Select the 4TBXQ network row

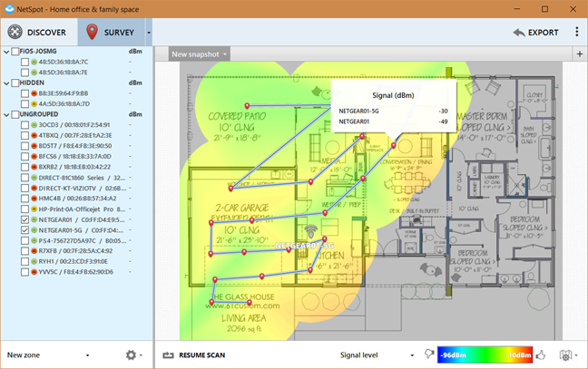click(x=76, y=135)
